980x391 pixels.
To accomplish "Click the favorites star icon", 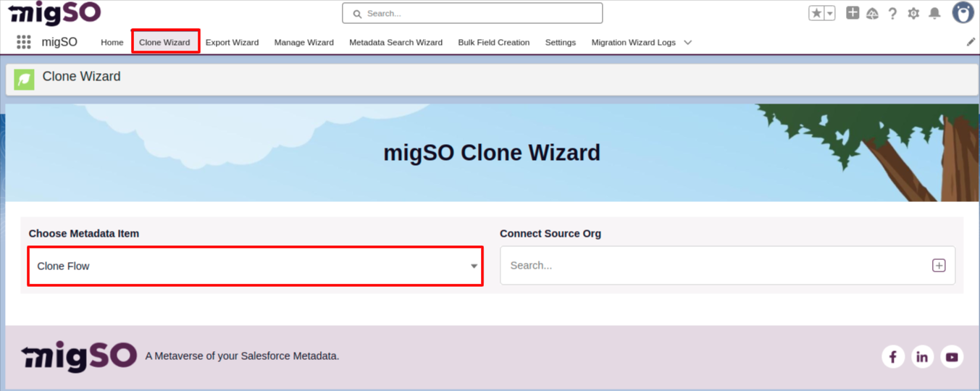I will (816, 13).
